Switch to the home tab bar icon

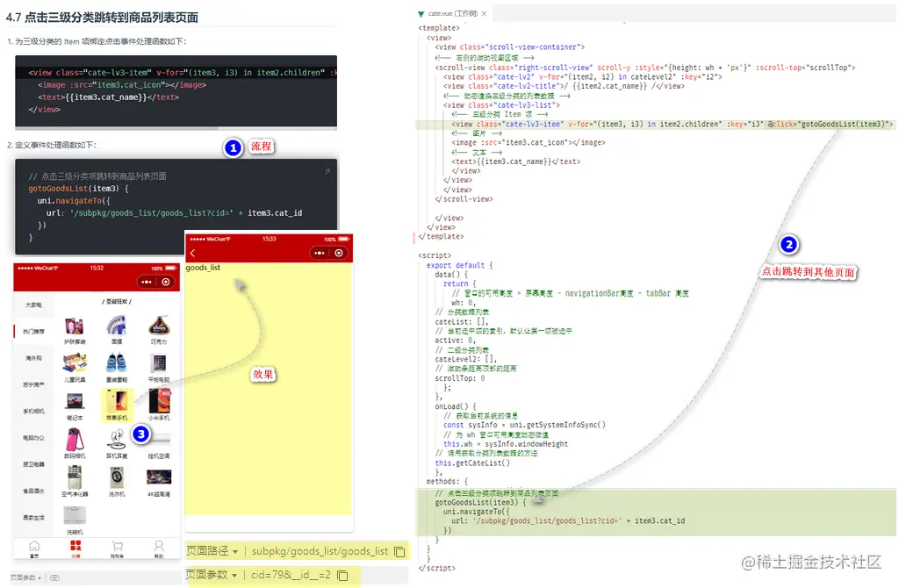pos(34,549)
